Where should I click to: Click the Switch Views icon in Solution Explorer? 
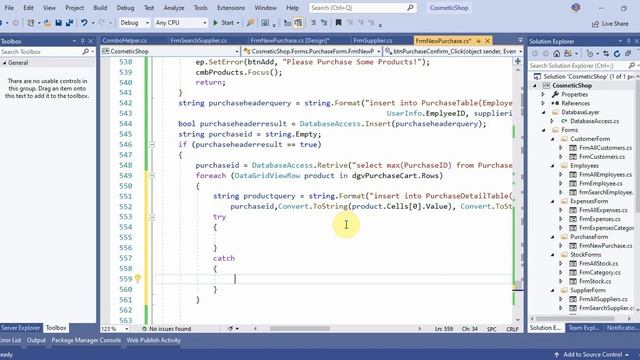[568, 53]
